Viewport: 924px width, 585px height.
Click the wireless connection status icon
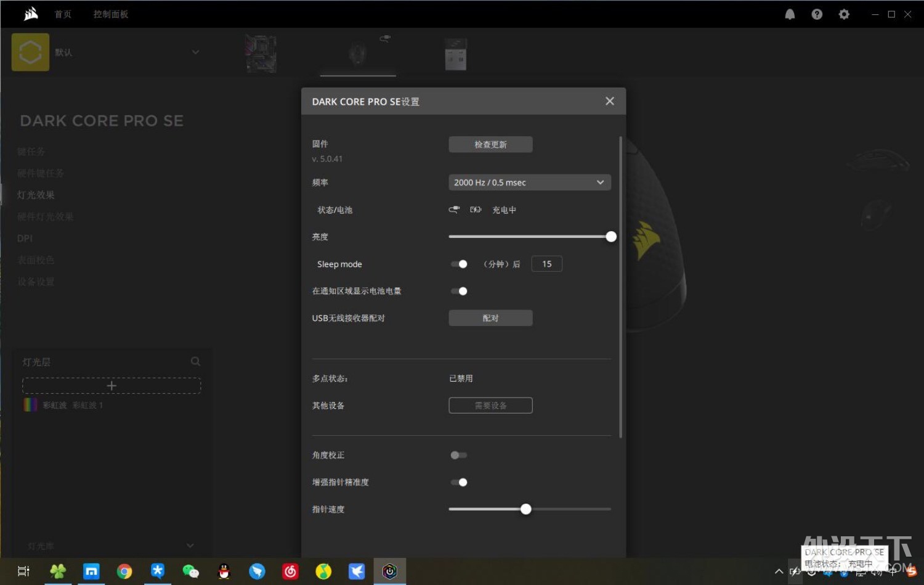tap(454, 210)
